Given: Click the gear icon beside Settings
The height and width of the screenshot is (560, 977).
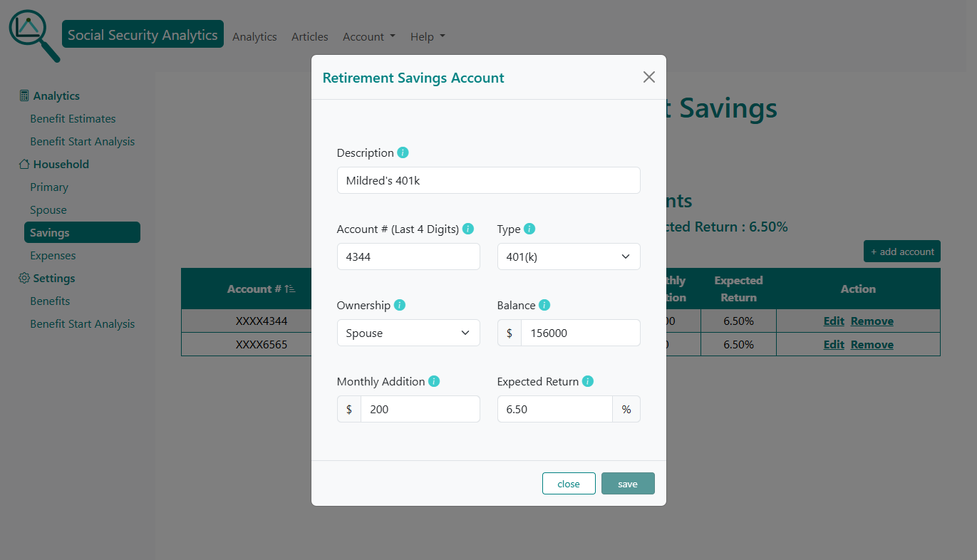Looking at the screenshot, I should coord(23,278).
